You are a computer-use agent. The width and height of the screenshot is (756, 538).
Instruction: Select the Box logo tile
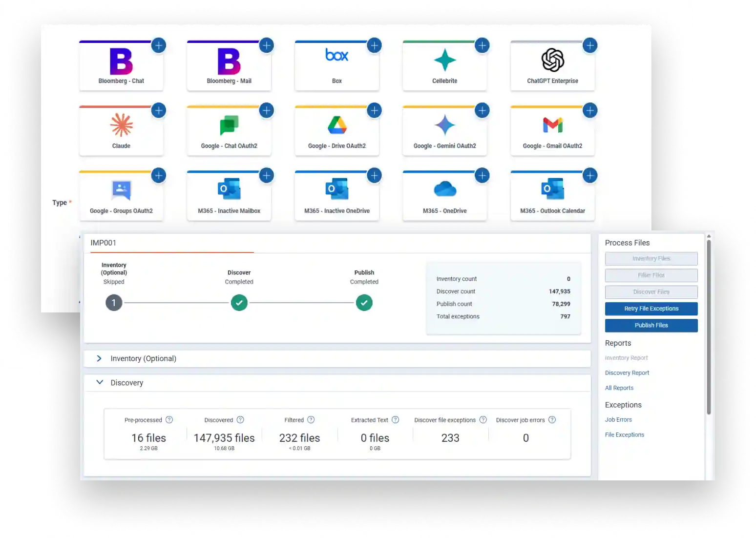pyautogui.click(x=337, y=55)
